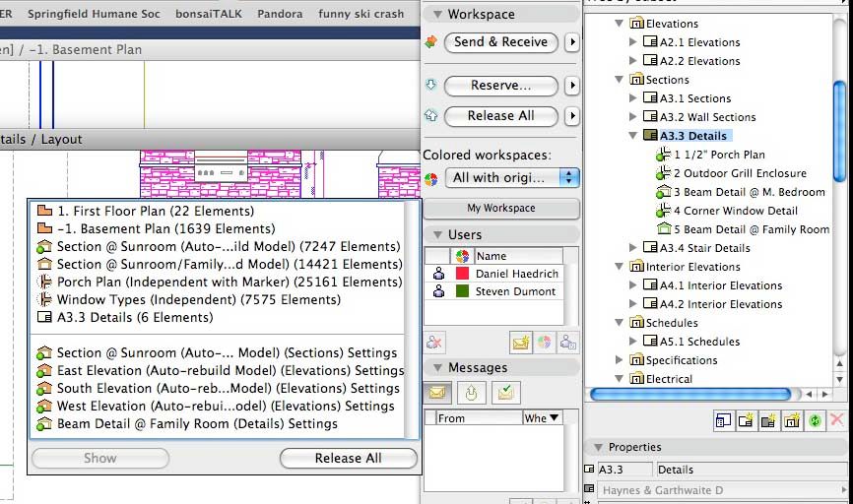The image size is (853, 504).
Task: Click the Show button below the reserved list
Action: pyautogui.click(x=100, y=458)
